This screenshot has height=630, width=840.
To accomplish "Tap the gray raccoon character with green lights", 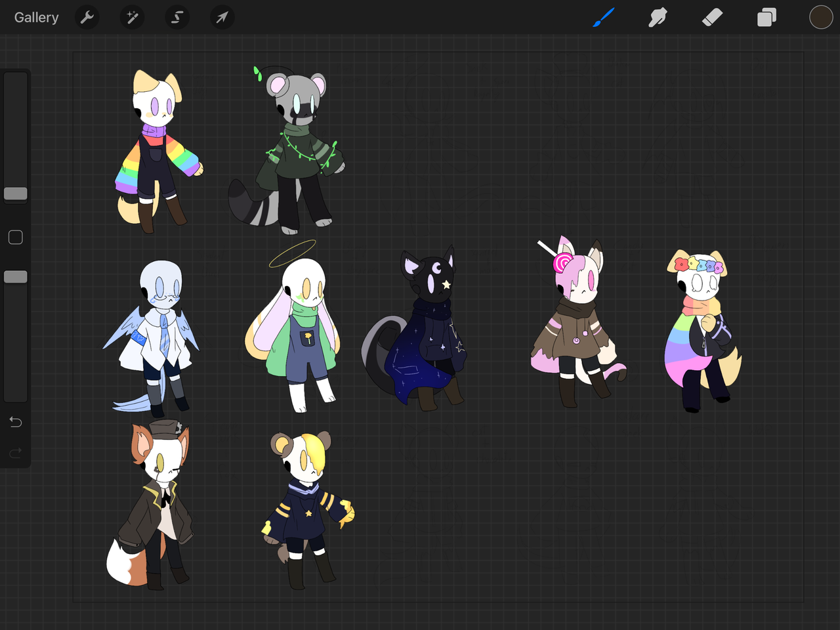I will (x=287, y=151).
